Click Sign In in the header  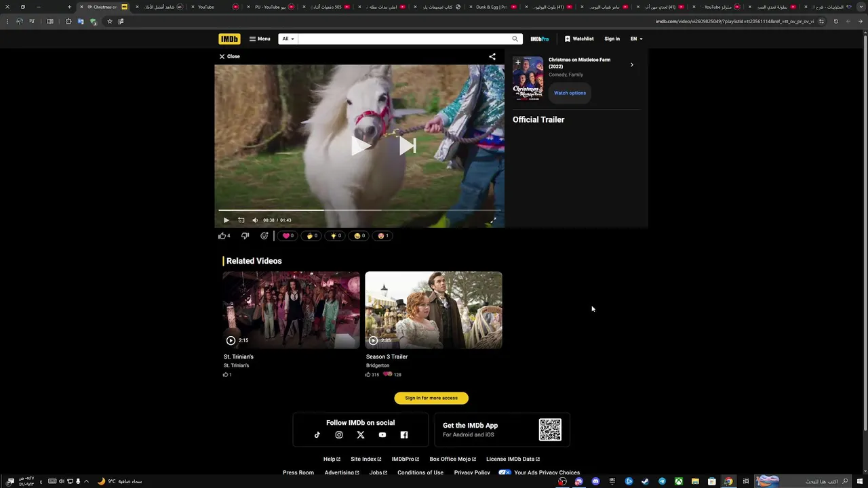612,39
